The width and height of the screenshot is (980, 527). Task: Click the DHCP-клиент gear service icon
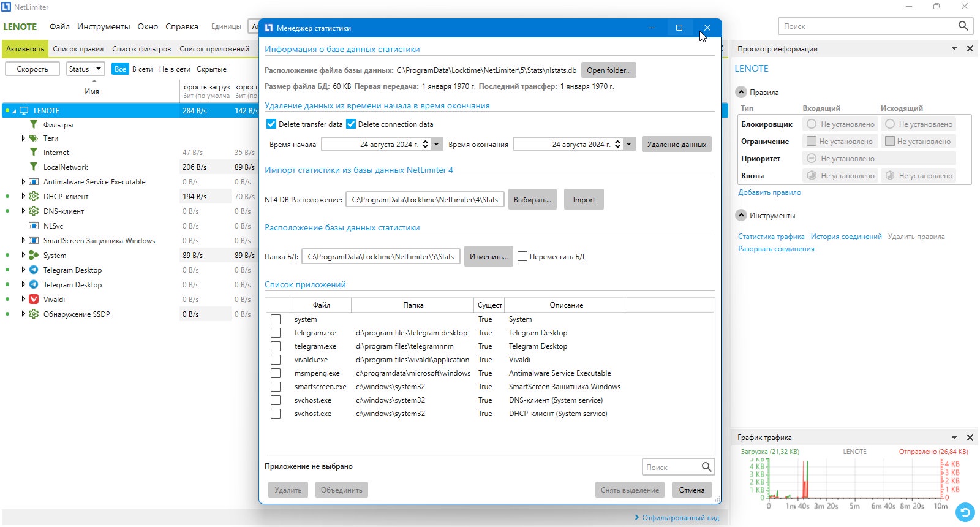[x=34, y=196]
